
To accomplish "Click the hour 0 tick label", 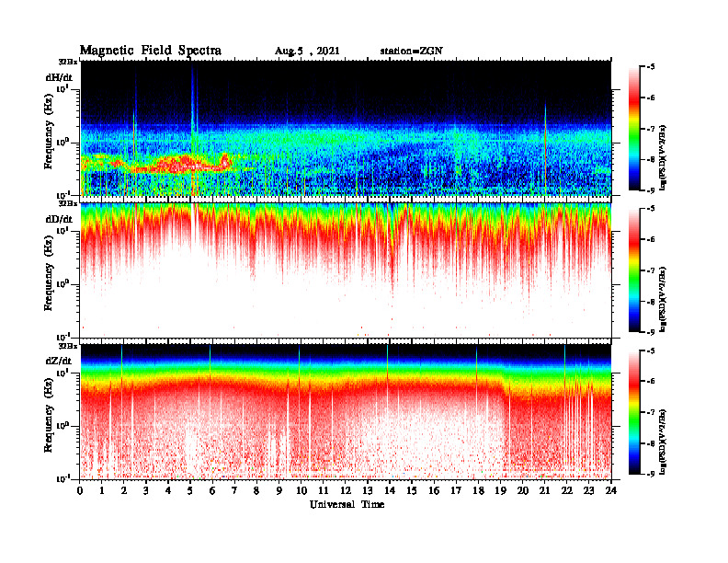I will 80,491.
